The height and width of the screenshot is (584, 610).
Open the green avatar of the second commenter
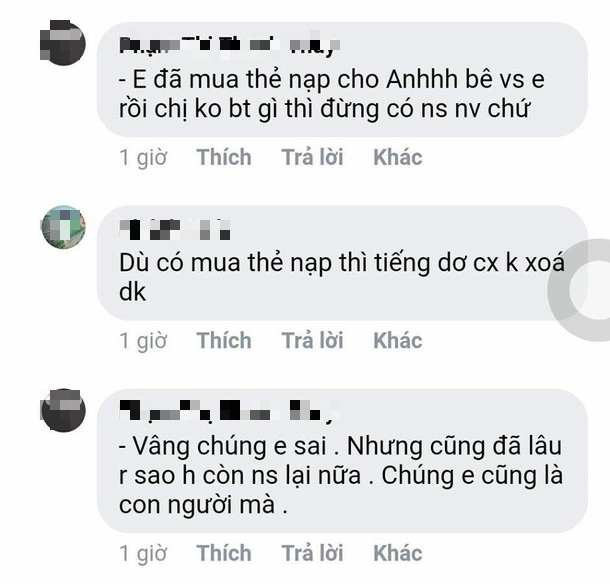63,227
